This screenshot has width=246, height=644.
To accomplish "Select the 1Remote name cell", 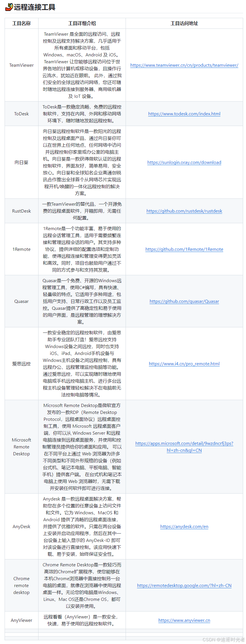I will pyautogui.click(x=22, y=249).
